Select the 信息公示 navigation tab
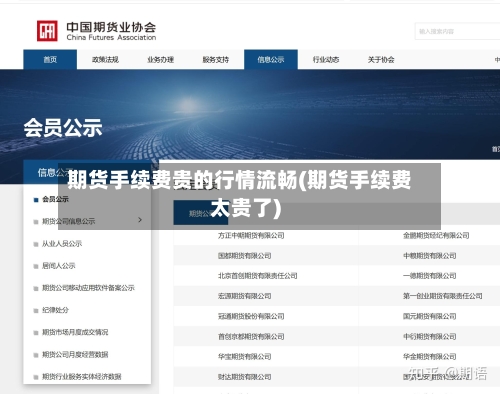 (x=271, y=60)
